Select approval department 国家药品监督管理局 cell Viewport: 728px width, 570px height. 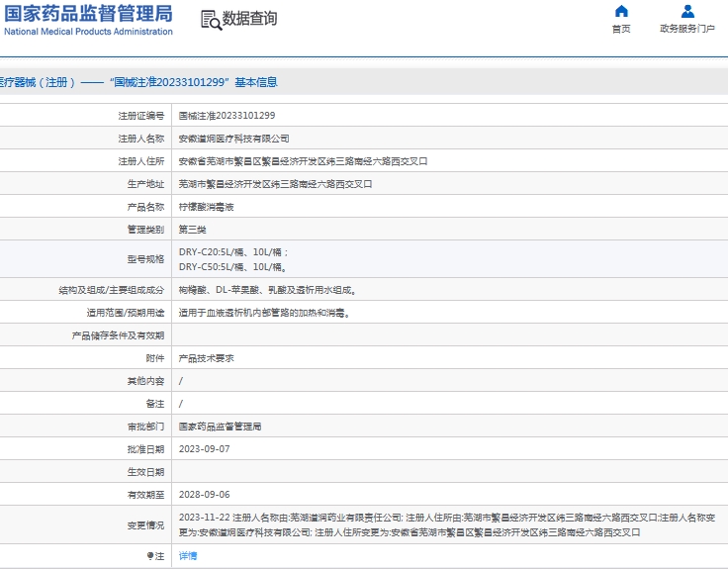pyautogui.click(x=220, y=427)
